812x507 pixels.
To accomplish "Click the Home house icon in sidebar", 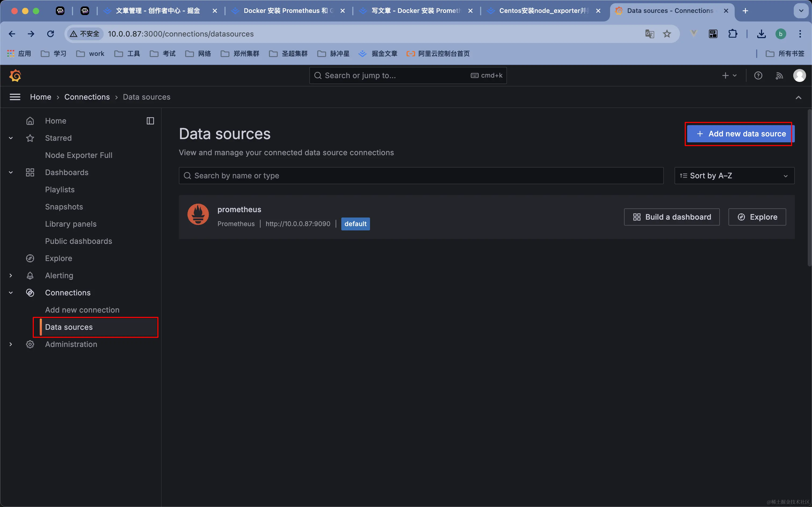I will pos(30,121).
